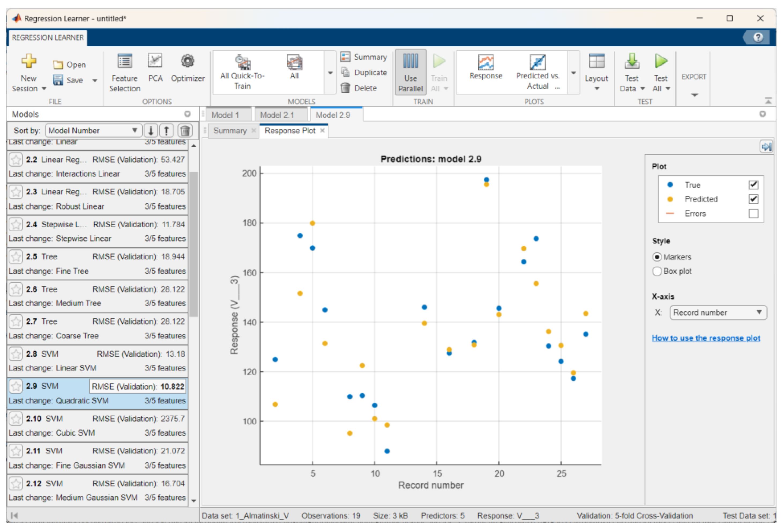The height and width of the screenshot is (532, 784).
Task: Favorite model 2.9 with its star
Action: pos(16,386)
